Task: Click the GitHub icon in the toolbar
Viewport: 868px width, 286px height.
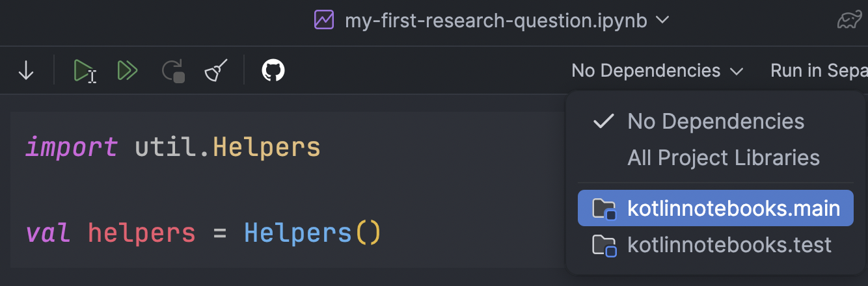Action: 273,70
